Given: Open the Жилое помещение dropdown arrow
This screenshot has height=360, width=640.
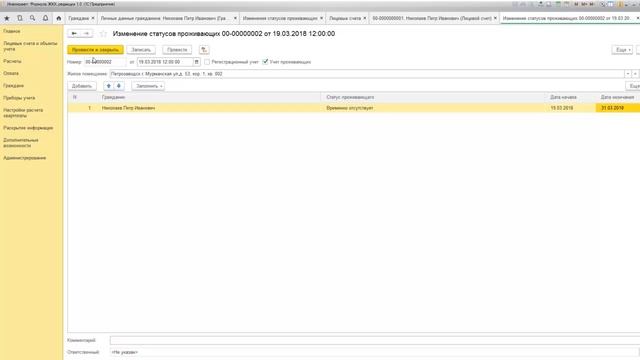Looking at the screenshot, I should tap(628, 74).
